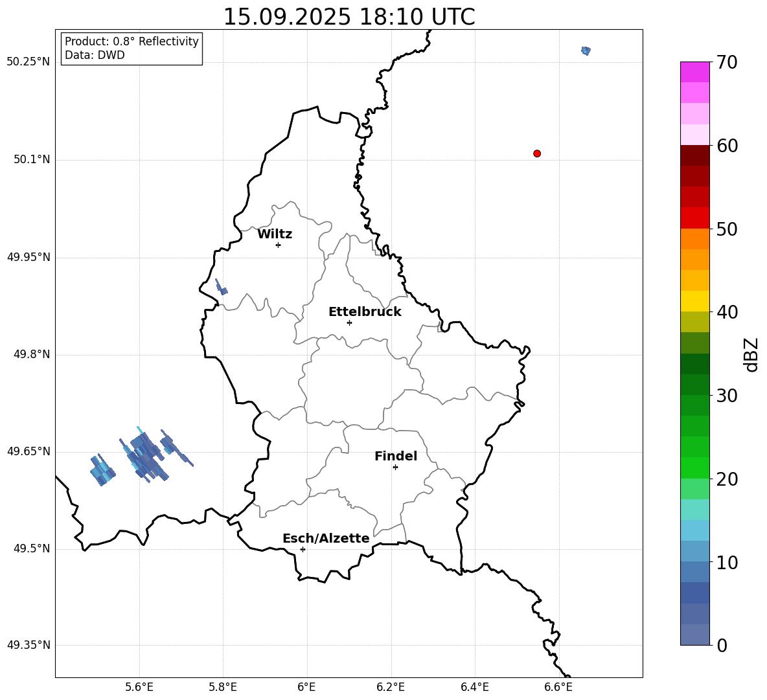The width and height of the screenshot is (767, 700).
Task: Click the cross marker below Esch/Alzette
Action: click(303, 549)
